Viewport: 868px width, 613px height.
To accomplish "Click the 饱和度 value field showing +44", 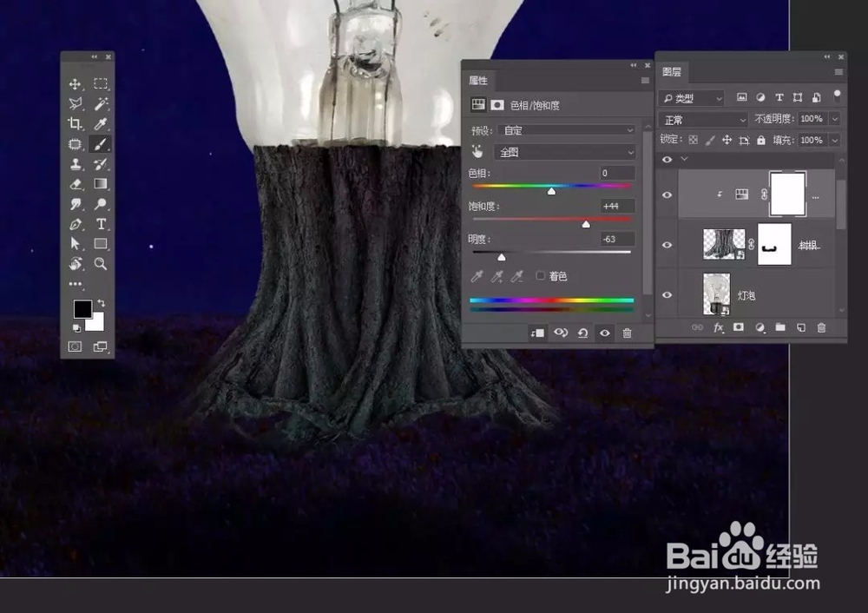I will point(617,206).
